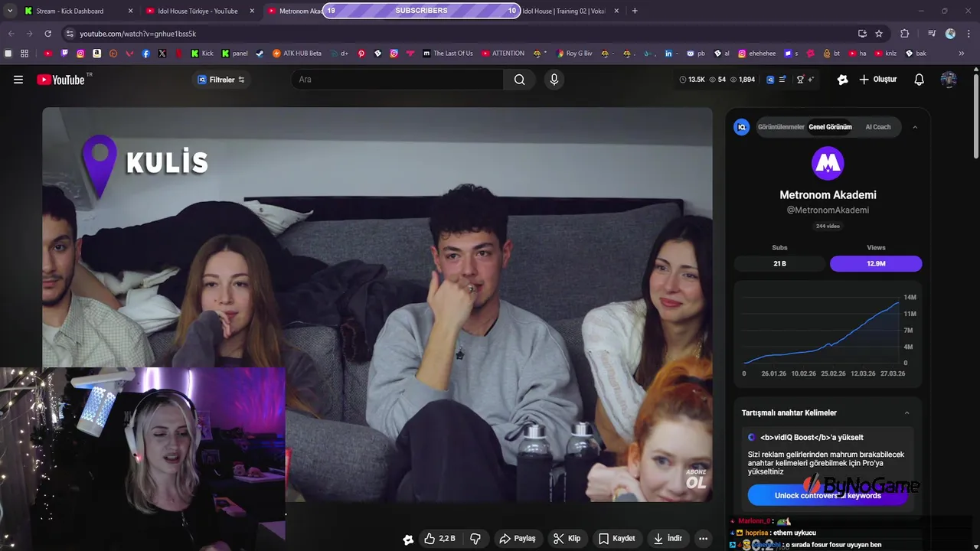Image resolution: width=980 pixels, height=551 pixels.
Task: Click the Kaydet save button
Action: click(617, 539)
